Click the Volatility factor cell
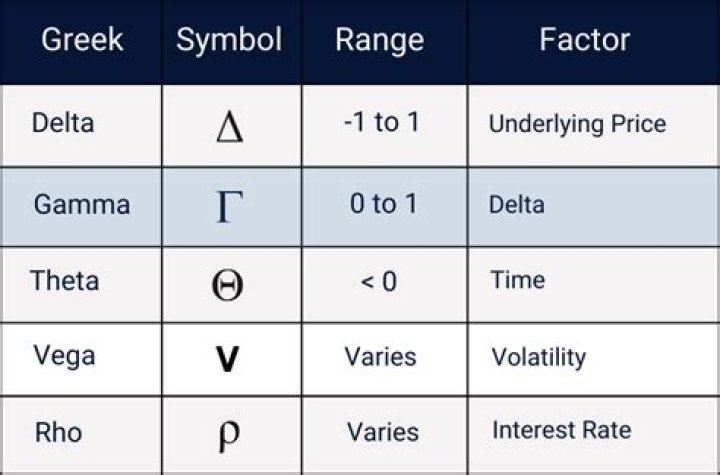The width and height of the screenshot is (720, 475). [593, 360]
